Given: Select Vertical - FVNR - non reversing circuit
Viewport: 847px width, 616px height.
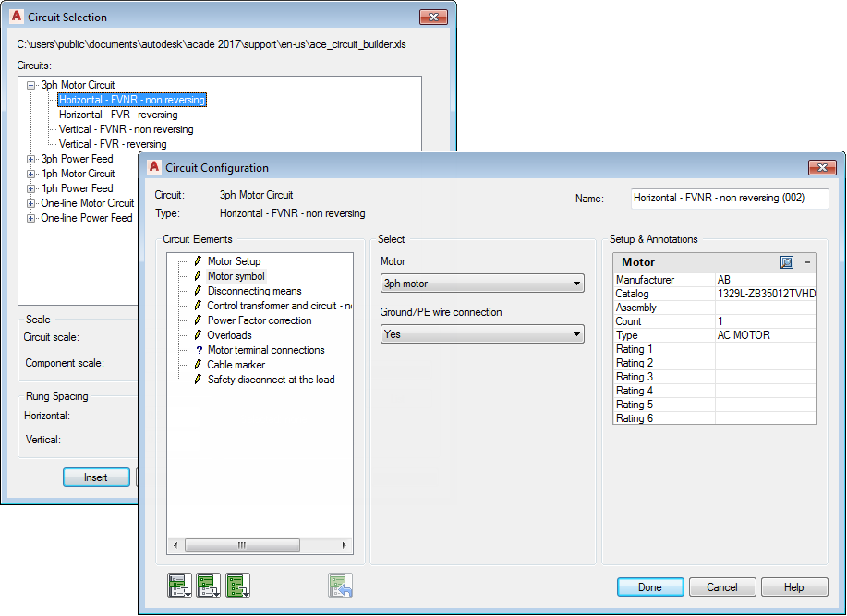Looking at the screenshot, I should click(x=126, y=129).
